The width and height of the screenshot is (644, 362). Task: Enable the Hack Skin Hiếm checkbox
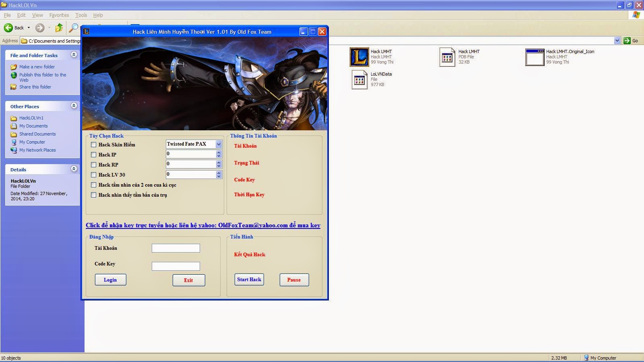(93, 145)
